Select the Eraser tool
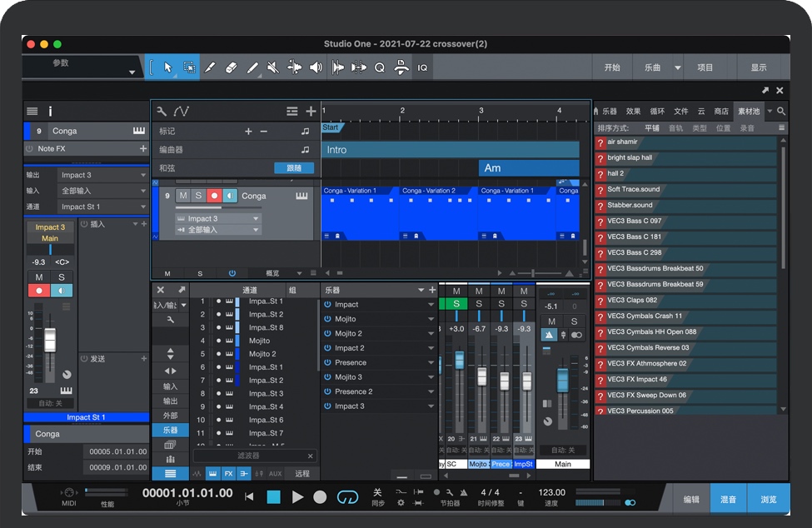Screen dimensions: 812x528 click(x=232, y=67)
